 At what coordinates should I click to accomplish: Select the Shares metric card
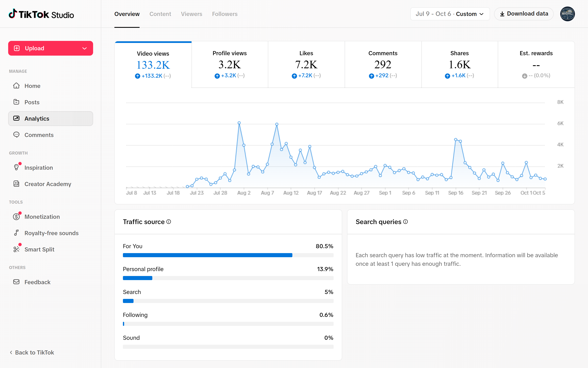pyautogui.click(x=459, y=64)
